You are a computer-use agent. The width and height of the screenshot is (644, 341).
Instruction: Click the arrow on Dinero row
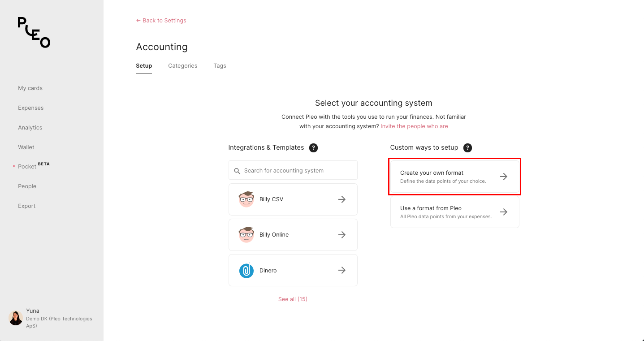(x=342, y=270)
